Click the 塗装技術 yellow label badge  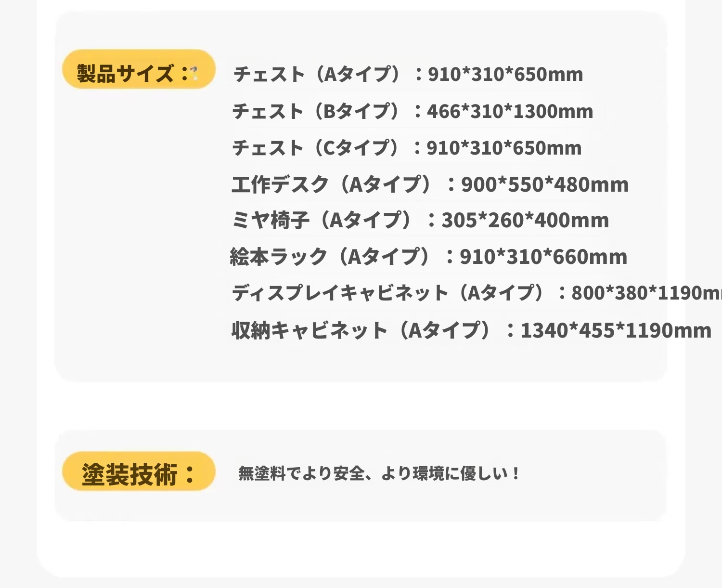(138, 472)
